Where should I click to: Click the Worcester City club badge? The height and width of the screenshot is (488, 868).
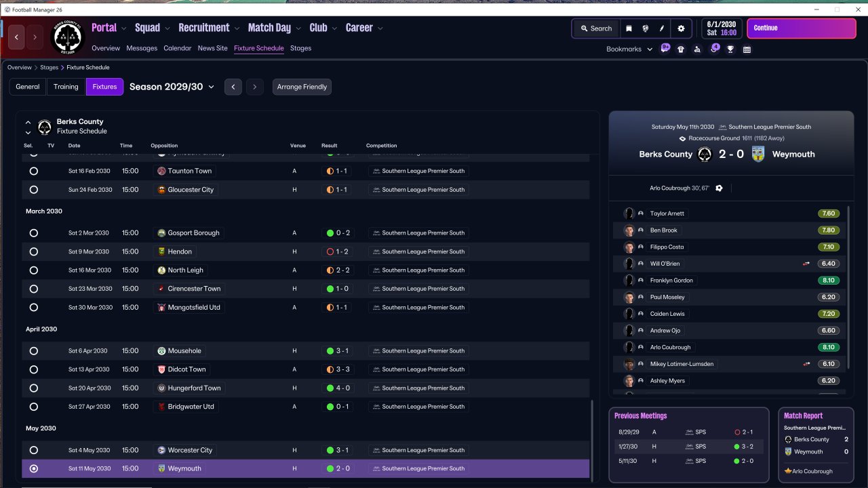(161, 450)
